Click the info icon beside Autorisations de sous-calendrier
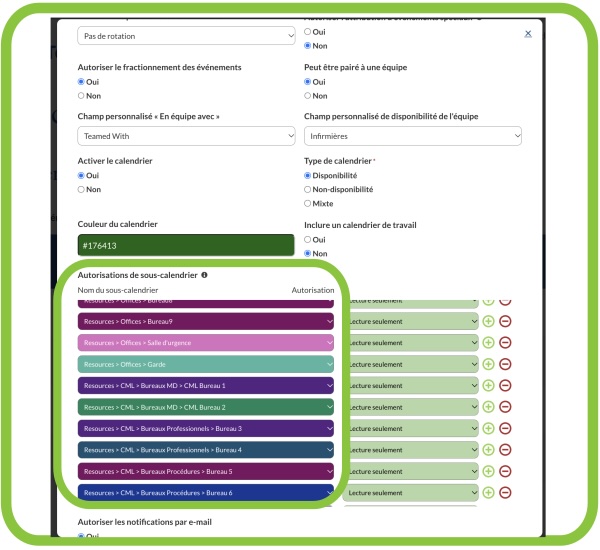This screenshot has height=550, width=600. (x=204, y=275)
